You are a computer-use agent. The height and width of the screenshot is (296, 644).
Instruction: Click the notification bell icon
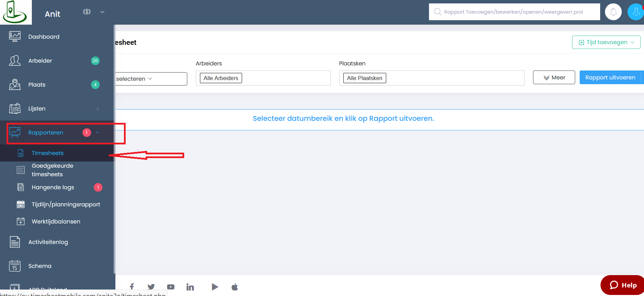tap(613, 12)
